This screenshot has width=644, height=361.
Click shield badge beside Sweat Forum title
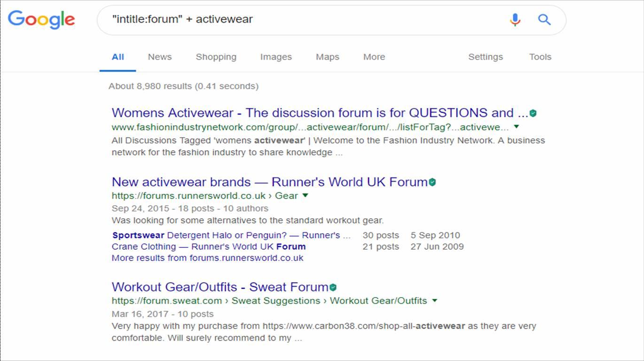click(x=333, y=287)
